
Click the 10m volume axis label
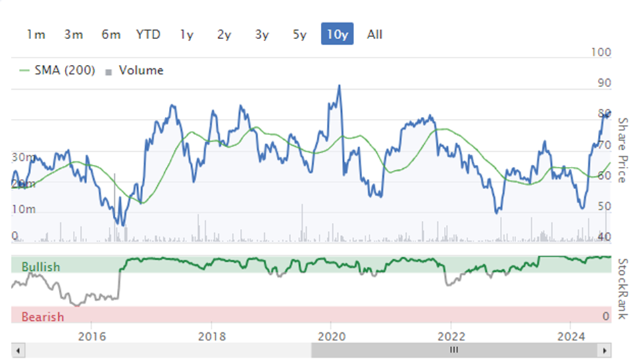(24, 209)
